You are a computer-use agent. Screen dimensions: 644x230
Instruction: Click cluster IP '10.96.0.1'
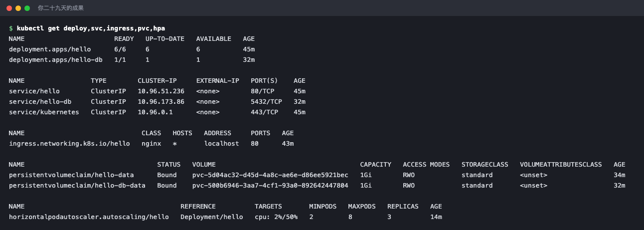[x=155, y=112]
